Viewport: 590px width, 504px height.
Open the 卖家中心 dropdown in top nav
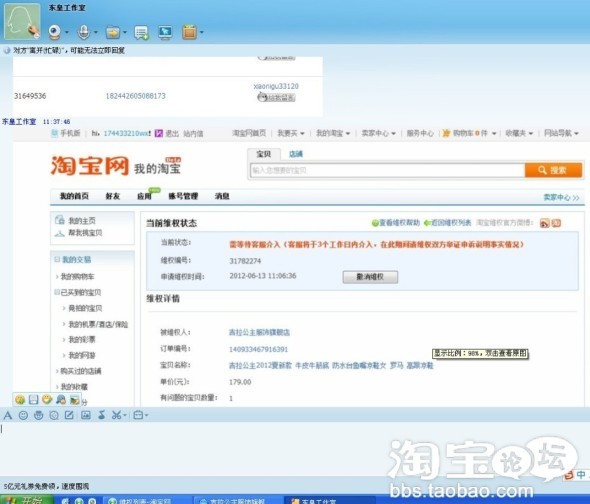[379, 133]
